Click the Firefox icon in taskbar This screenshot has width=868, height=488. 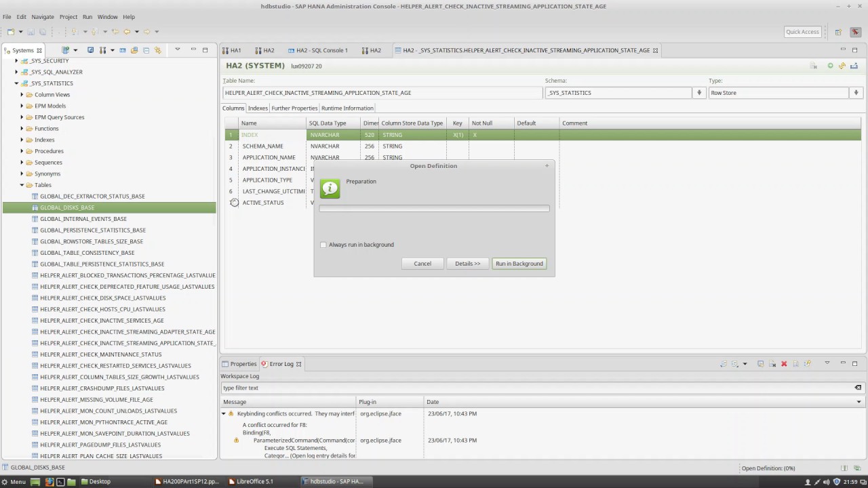(50, 482)
